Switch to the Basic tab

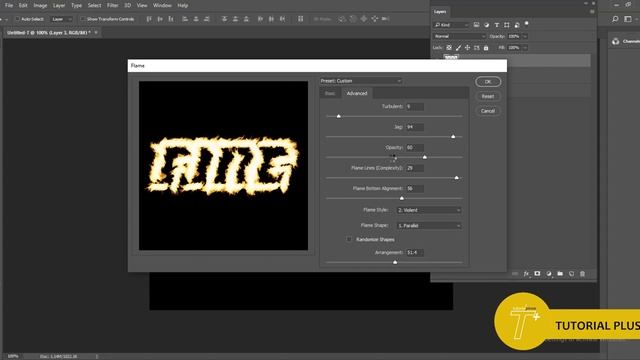tap(330, 93)
